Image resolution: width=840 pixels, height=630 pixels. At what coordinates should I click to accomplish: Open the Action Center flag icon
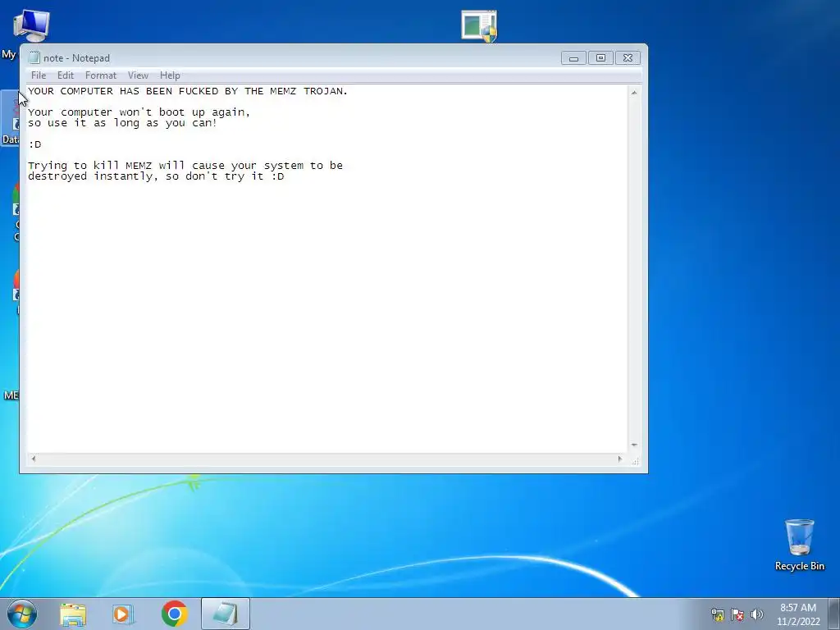click(x=737, y=614)
